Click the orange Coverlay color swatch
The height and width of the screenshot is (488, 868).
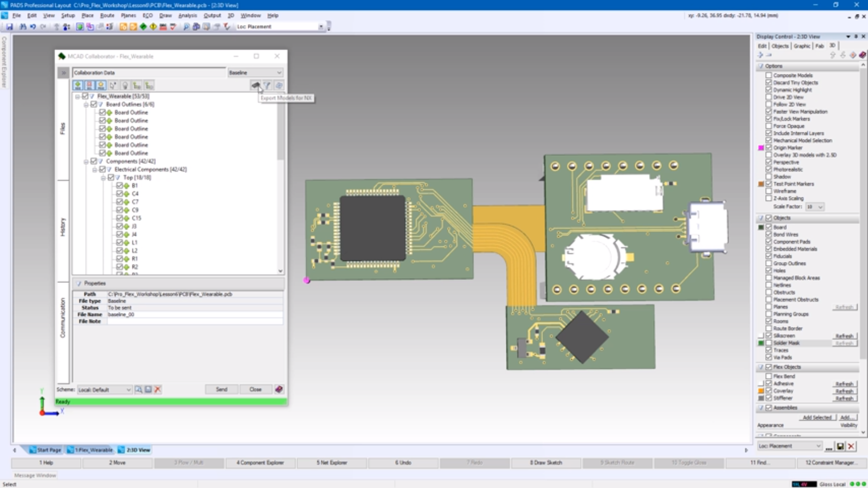761,391
